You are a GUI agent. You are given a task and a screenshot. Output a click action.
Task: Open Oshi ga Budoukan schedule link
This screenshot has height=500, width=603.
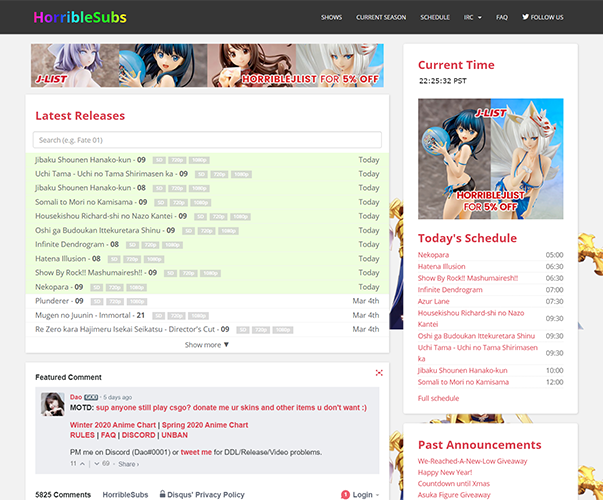click(476, 336)
